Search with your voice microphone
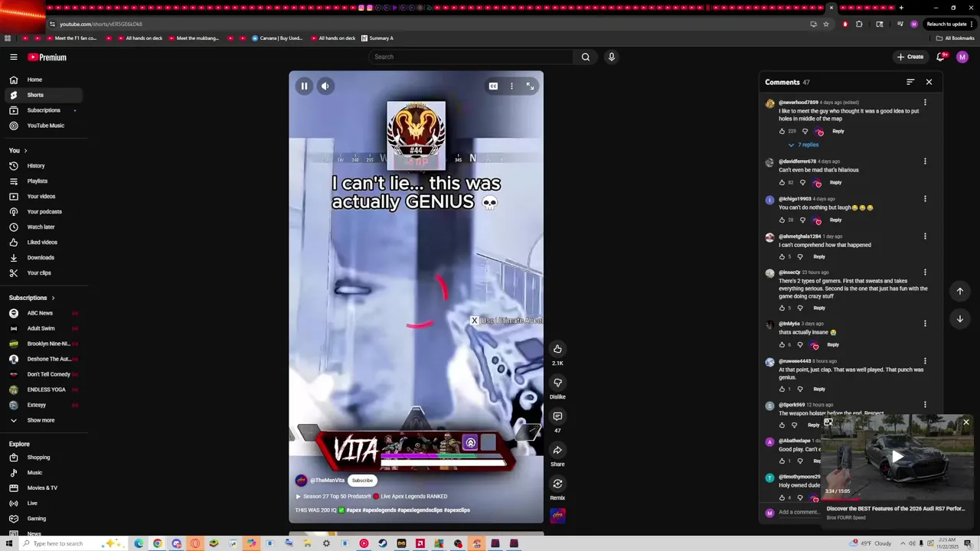980x551 pixels. point(611,57)
